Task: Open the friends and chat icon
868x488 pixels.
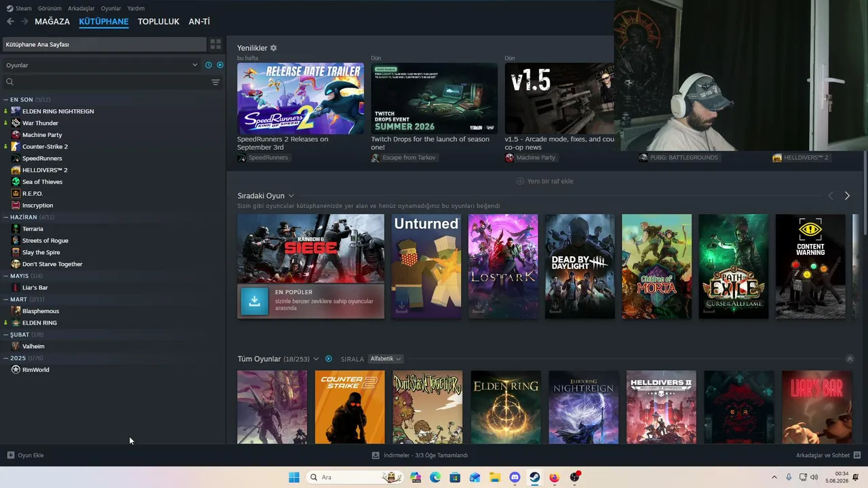Action: (x=857, y=455)
